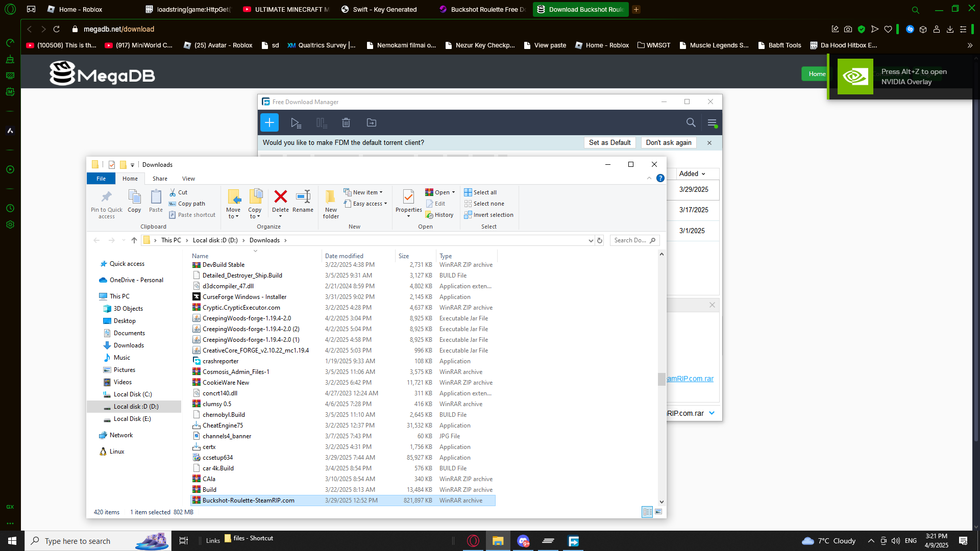The height and width of the screenshot is (551, 980).
Task: Open Task View on taskbar
Action: 184,541
